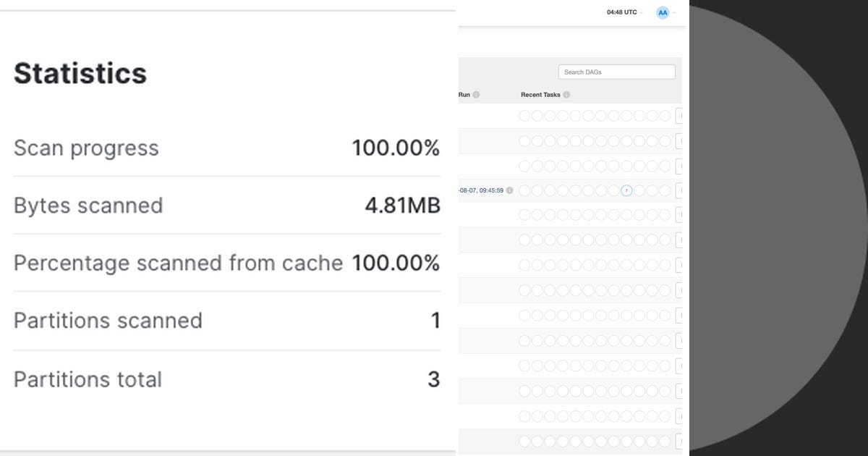Screen dimensions: 868x456
Task: Click info icon beside Recent Tasks header
Action: tap(566, 95)
